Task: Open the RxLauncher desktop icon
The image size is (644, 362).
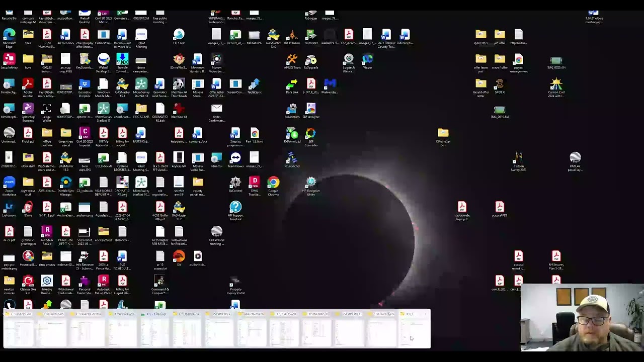Action: click(x=292, y=158)
